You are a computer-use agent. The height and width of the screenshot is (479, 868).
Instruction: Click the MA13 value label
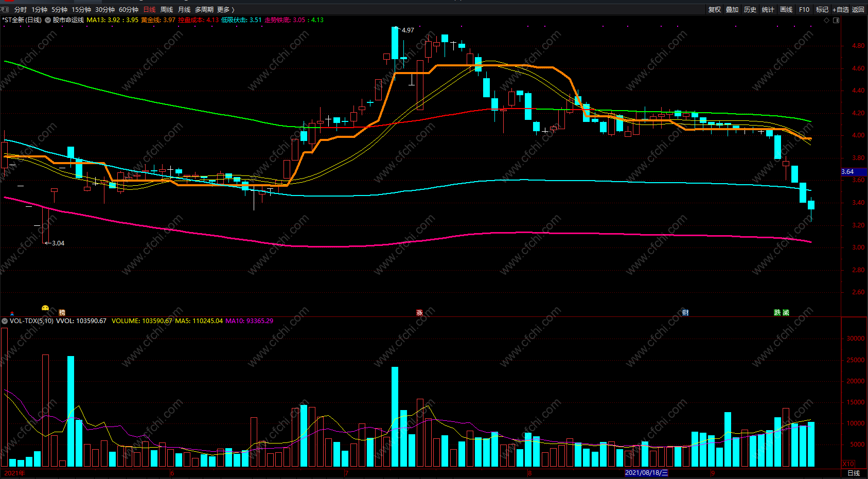[112, 20]
